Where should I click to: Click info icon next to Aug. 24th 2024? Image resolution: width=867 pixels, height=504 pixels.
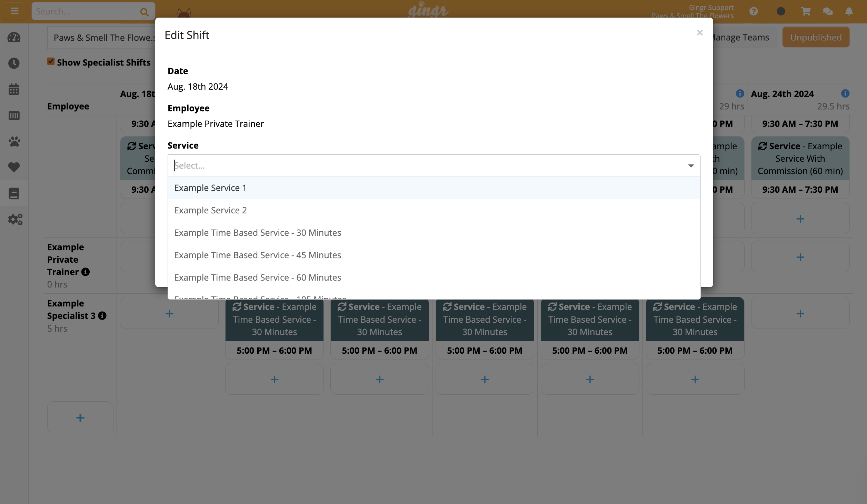[845, 93]
